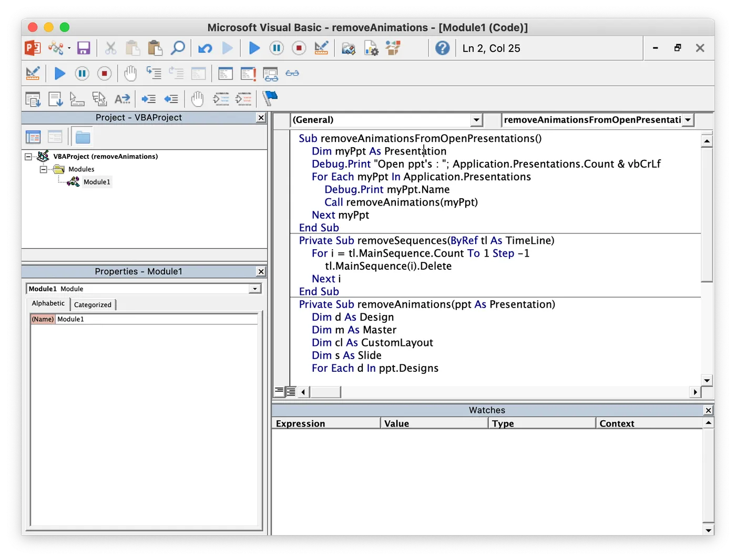Viewport: 736px width, 560px height.
Task: Select the Alphabetic properties tab
Action: [48, 303]
